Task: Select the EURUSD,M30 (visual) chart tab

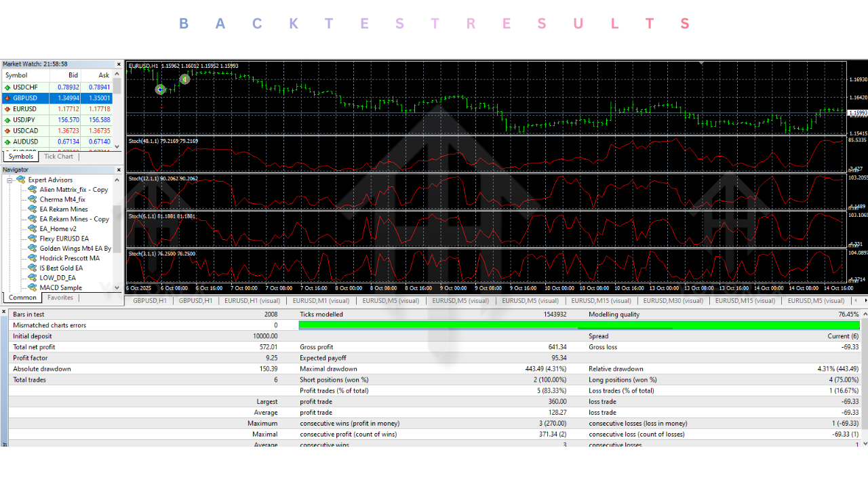Action: (x=673, y=300)
